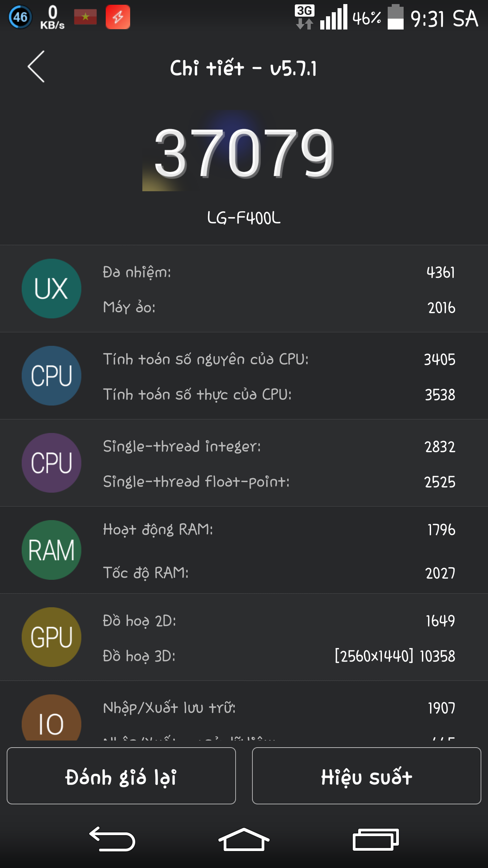Tap the battery icon in status bar
Image resolution: width=488 pixels, height=868 pixels.
[395, 17]
